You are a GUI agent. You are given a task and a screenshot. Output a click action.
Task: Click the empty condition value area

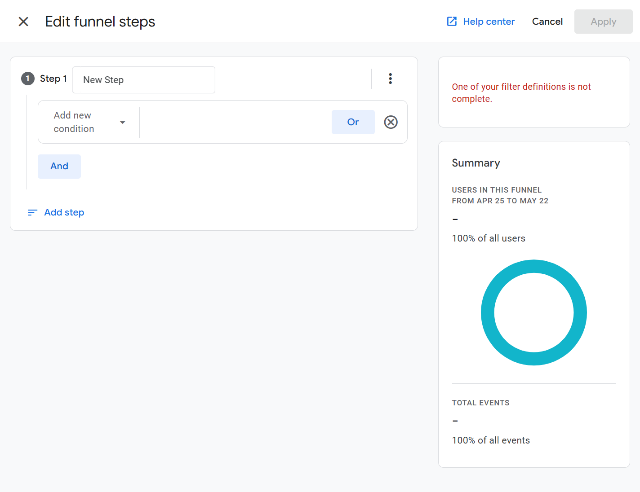pos(235,122)
